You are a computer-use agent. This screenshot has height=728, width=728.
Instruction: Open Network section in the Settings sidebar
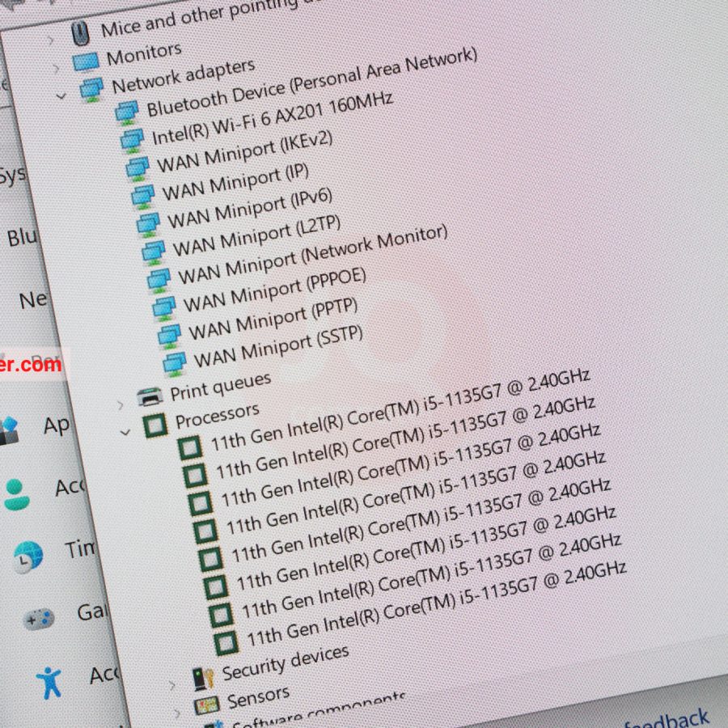(33, 299)
